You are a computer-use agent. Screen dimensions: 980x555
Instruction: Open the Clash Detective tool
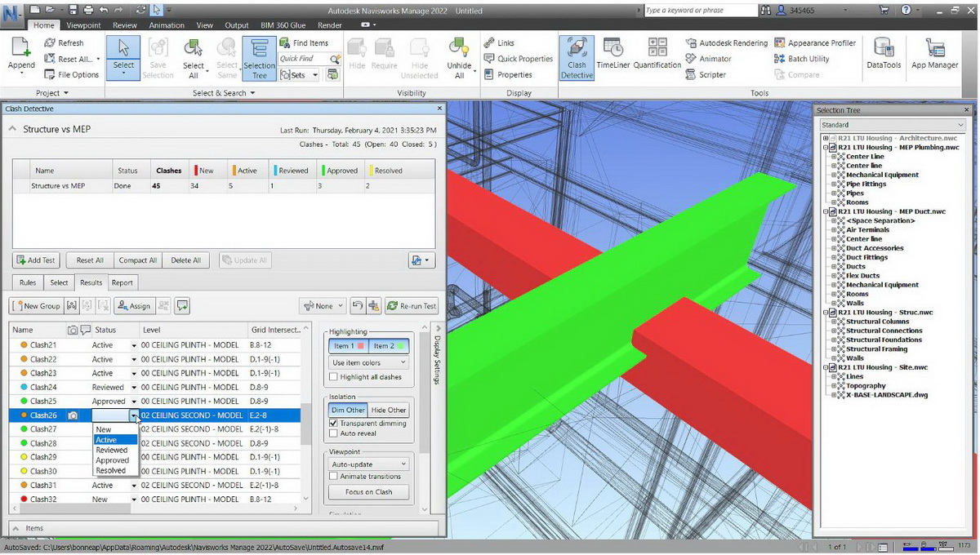click(576, 57)
